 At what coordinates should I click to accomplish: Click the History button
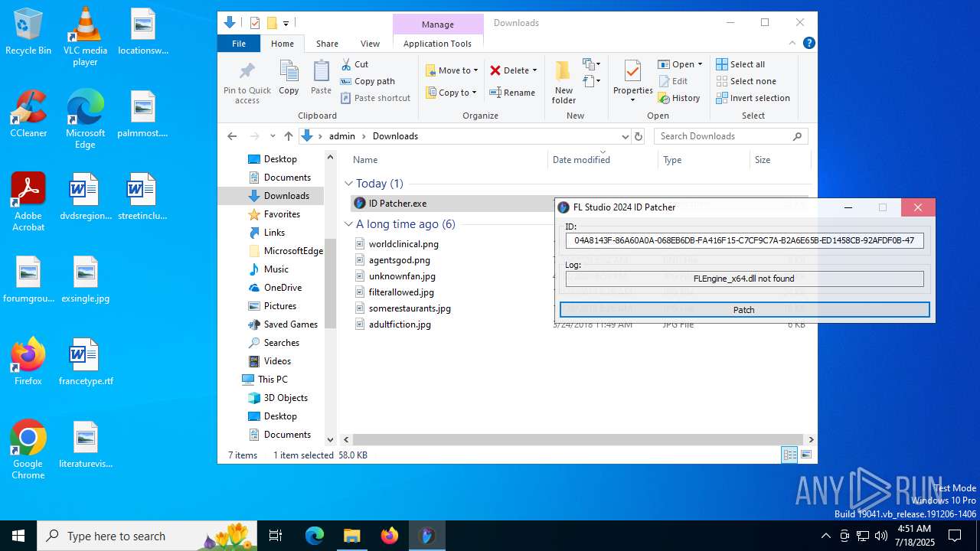coord(679,98)
